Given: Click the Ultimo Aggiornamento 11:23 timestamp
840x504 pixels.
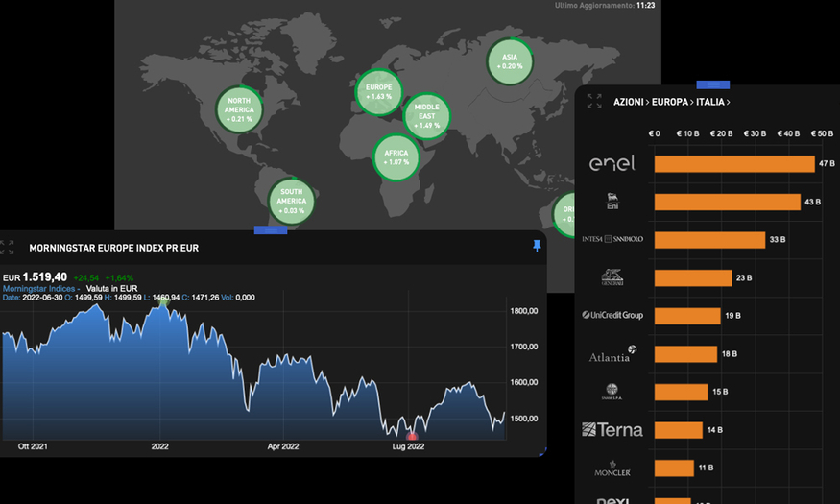Looking at the screenshot, I should click(604, 6).
